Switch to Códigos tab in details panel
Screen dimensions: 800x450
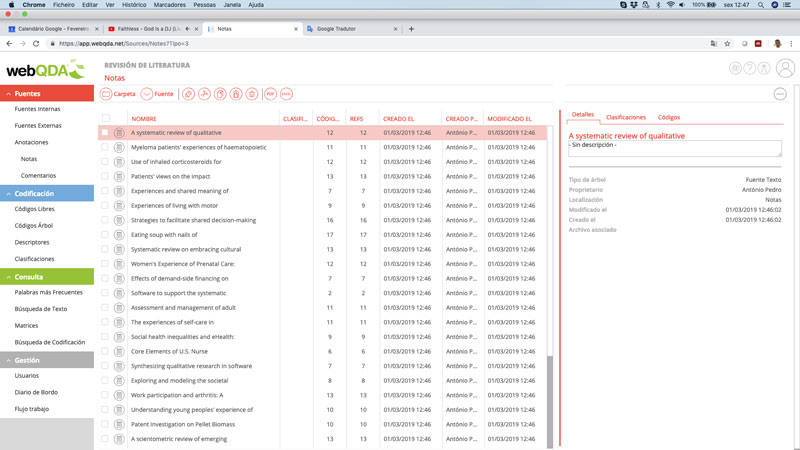(x=668, y=117)
